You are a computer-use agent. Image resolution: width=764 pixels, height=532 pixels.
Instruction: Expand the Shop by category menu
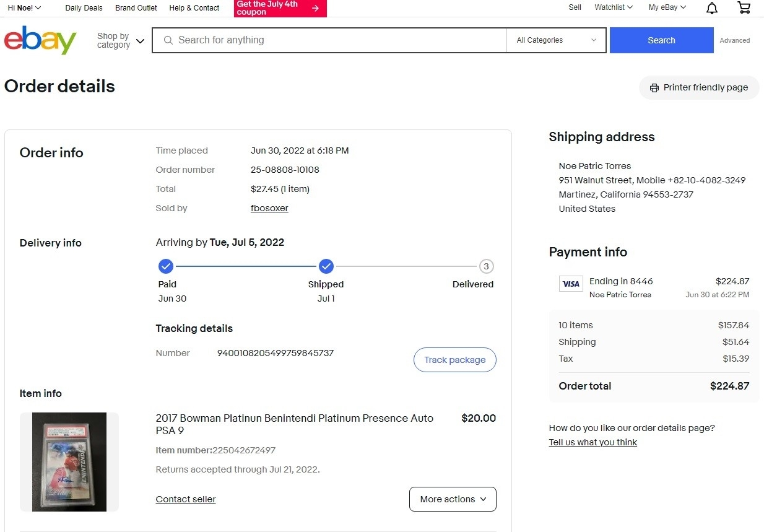point(121,40)
